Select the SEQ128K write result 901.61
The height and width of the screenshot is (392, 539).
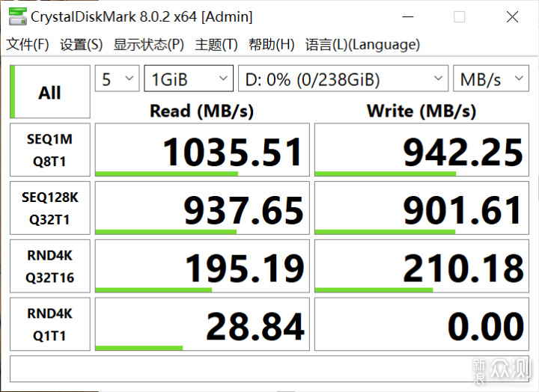[421, 208]
